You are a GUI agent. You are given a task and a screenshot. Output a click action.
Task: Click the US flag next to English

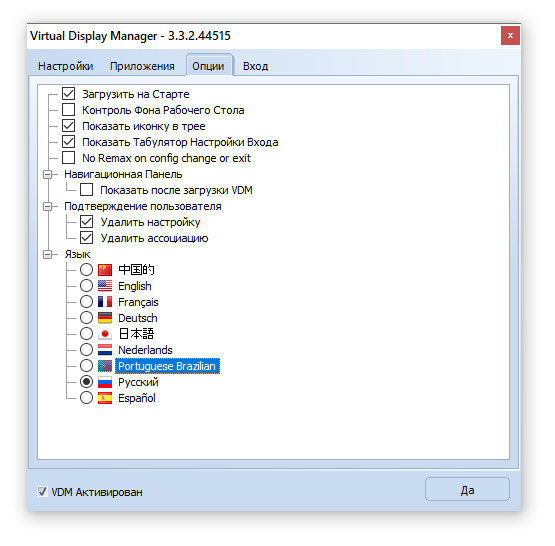click(x=105, y=286)
